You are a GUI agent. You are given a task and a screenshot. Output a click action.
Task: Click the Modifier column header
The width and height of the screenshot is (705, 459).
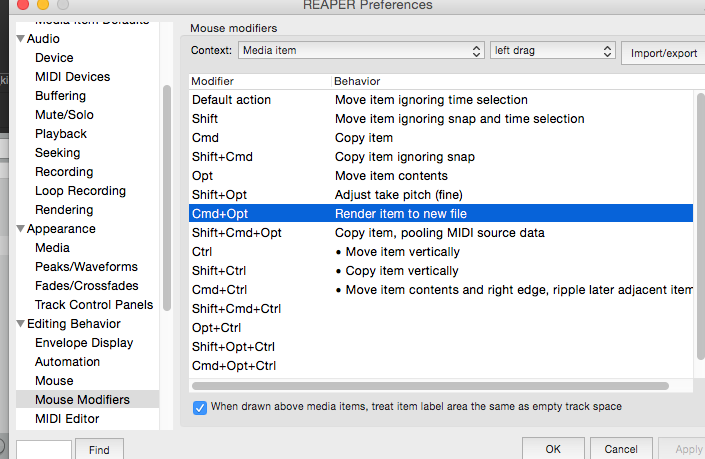[258, 81]
